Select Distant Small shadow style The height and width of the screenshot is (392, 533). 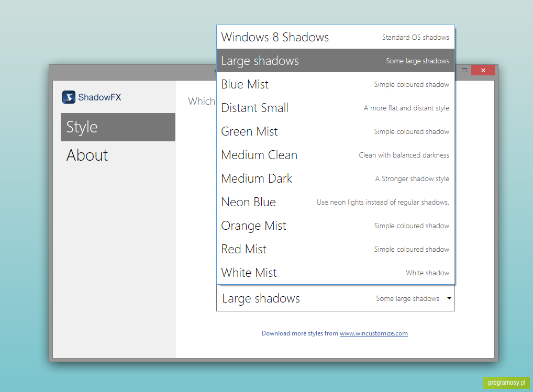336,108
